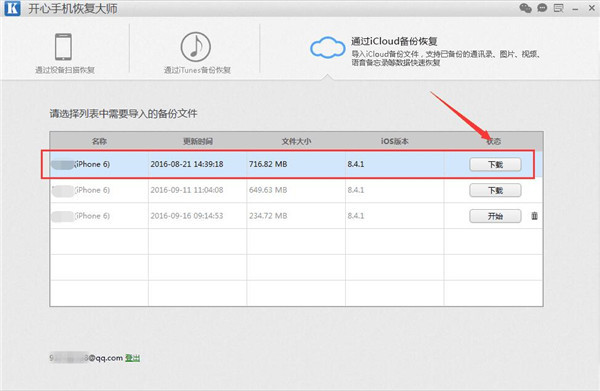Image resolution: width=600 pixels, height=391 pixels.
Task: Switch to 通过iCloud备份恢复 tab
Action: click(394, 41)
